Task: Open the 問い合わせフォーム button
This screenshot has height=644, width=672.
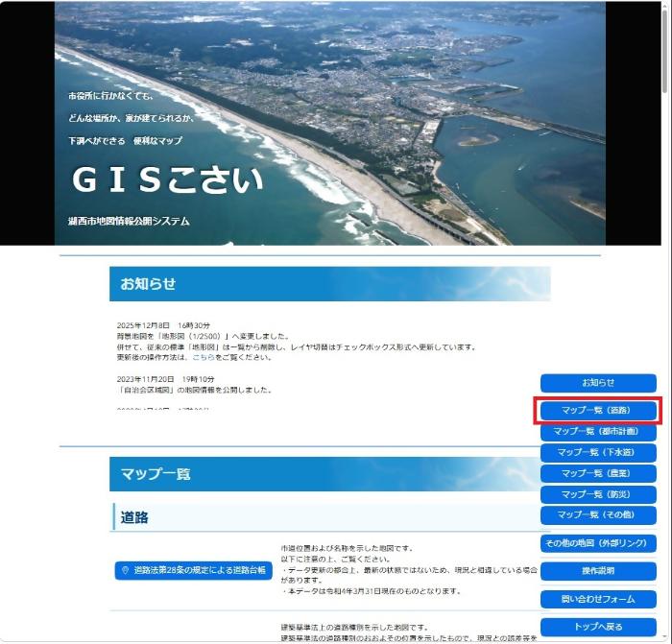Action: pyautogui.click(x=598, y=599)
